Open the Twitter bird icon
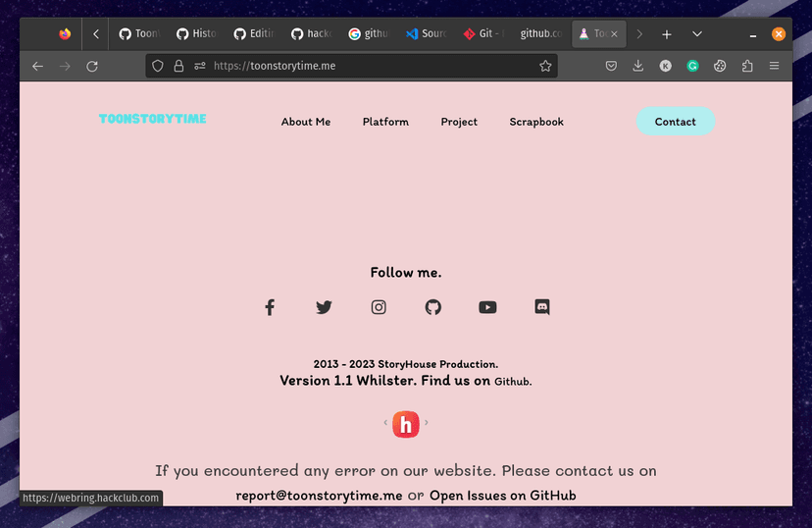 click(324, 307)
